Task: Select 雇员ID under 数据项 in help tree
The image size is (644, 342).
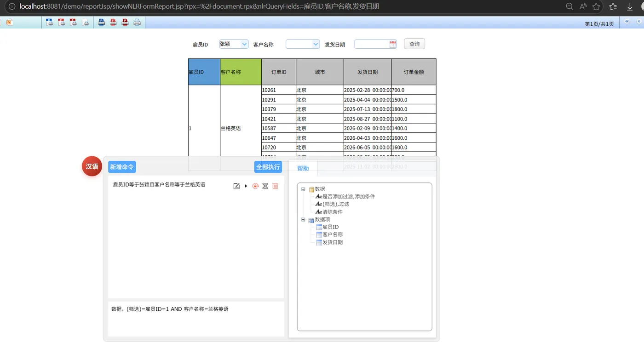Action: click(x=330, y=227)
